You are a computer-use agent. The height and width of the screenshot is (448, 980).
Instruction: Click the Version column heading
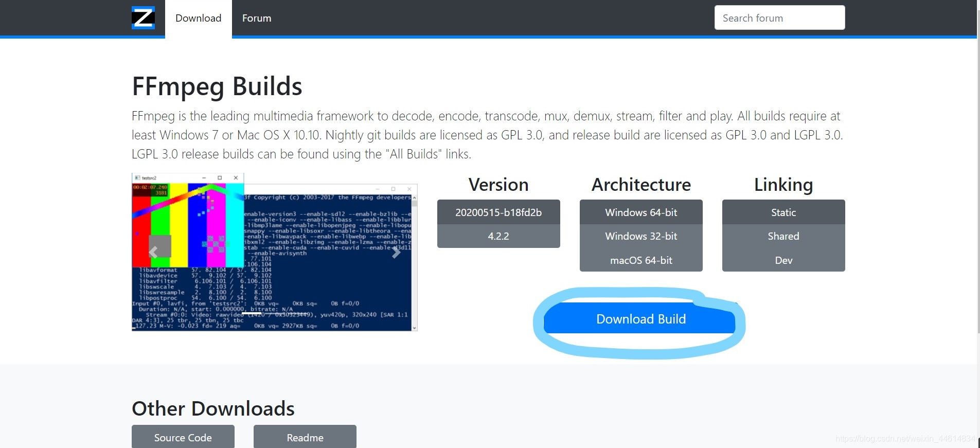[498, 185]
